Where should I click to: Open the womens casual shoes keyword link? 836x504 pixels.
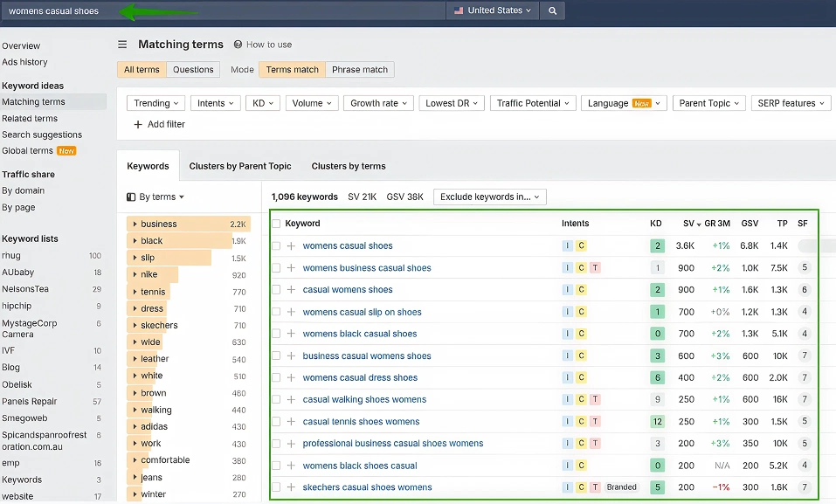pyautogui.click(x=348, y=245)
